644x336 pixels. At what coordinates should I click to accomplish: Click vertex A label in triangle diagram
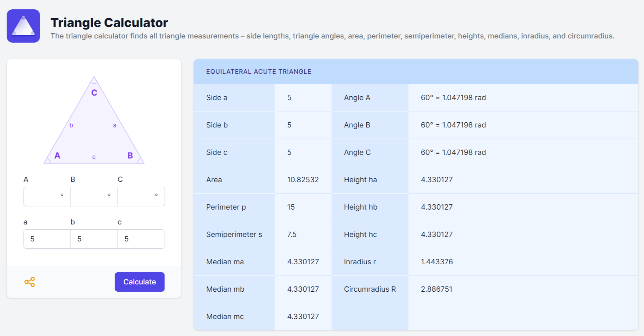57,156
